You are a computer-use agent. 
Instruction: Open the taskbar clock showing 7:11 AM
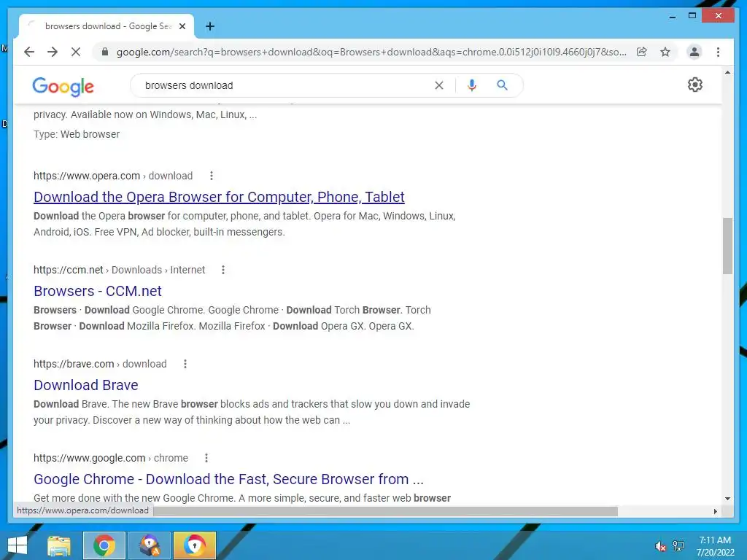[x=715, y=546]
